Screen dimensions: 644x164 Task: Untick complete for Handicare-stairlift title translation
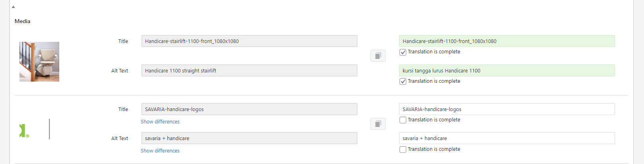(x=403, y=52)
